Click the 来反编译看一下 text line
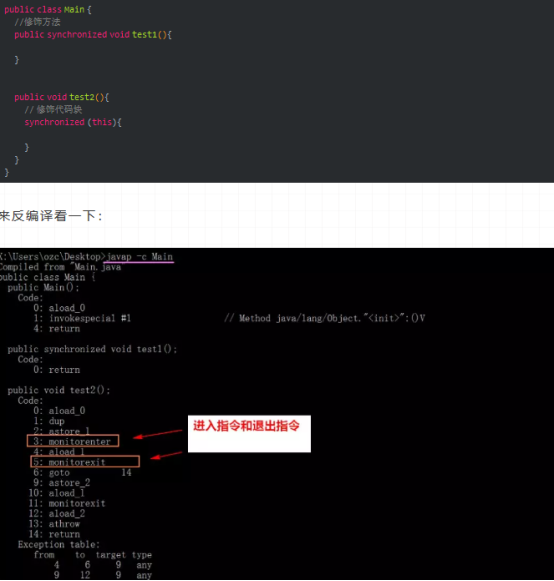Image resolution: width=554 pixels, height=581 pixels. 51,215
